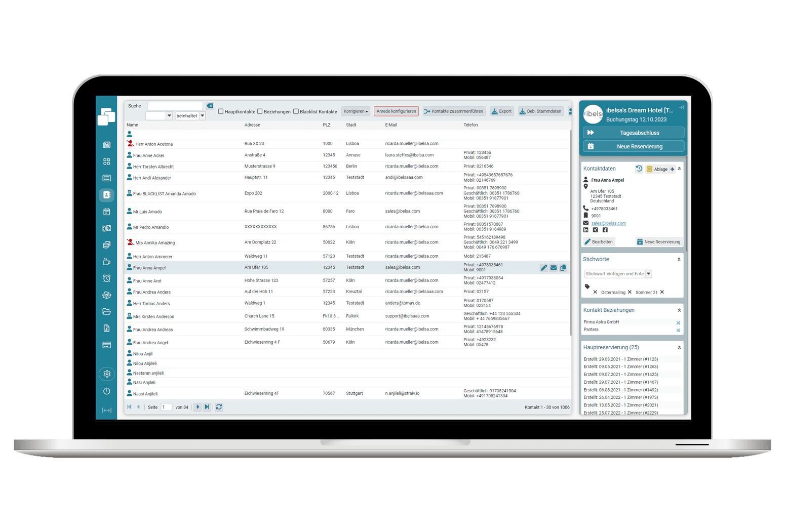Open the Korrigieren dropdown menu
Viewport: 786px width, 532px height.
[x=356, y=111]
